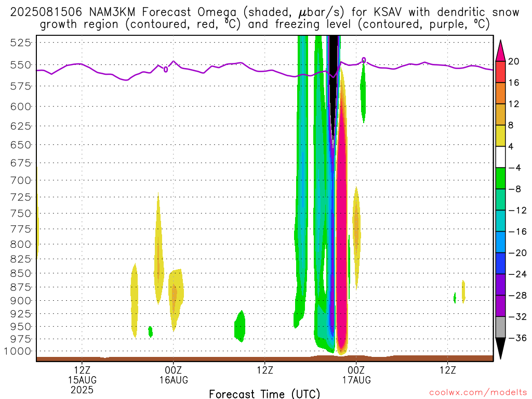Image resolution: width=532 pixels, height=399 pixels.
Task: Click the colorbar label 20
Action: coord(513,61)
